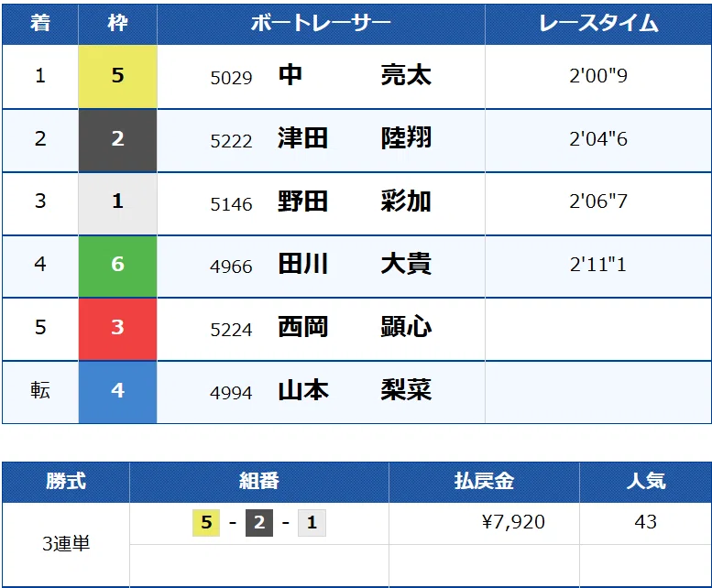The image size is (712, 588).
Task: Open racer 野田 彩加 profile
Action: click(x=355, y=201)
